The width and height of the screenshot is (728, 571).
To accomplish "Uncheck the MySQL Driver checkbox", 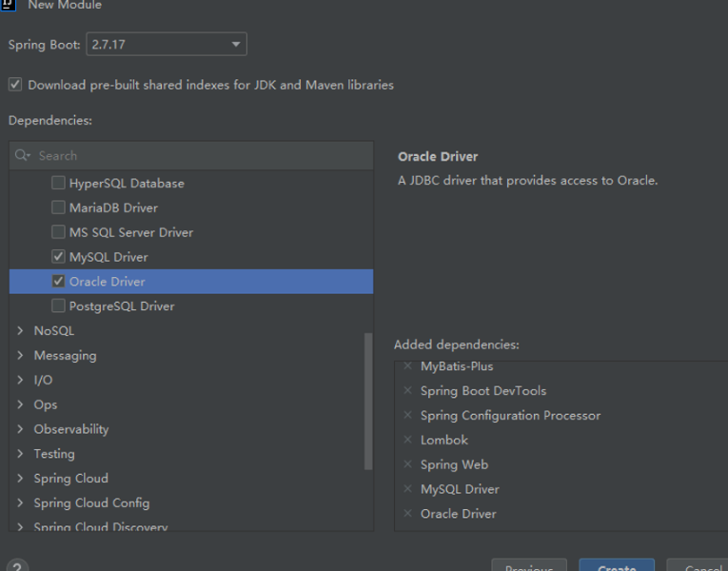I will pos(59,257).
